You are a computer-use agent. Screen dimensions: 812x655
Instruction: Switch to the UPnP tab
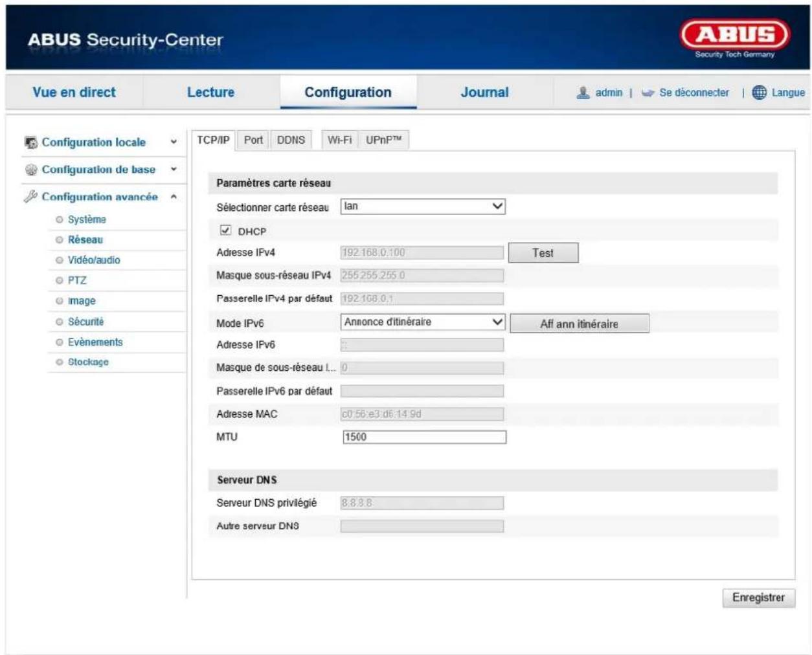click(383, 140)
